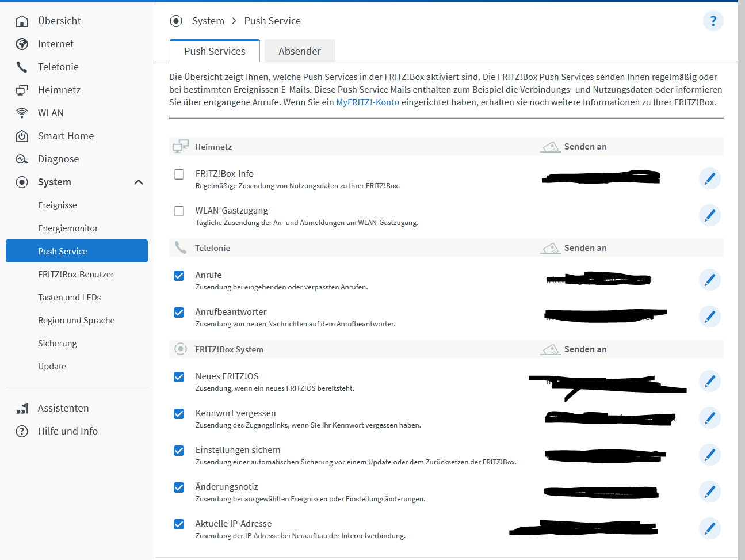Collapse the System menu chevron
Screen dimensions: 745x560
(139, 182)
